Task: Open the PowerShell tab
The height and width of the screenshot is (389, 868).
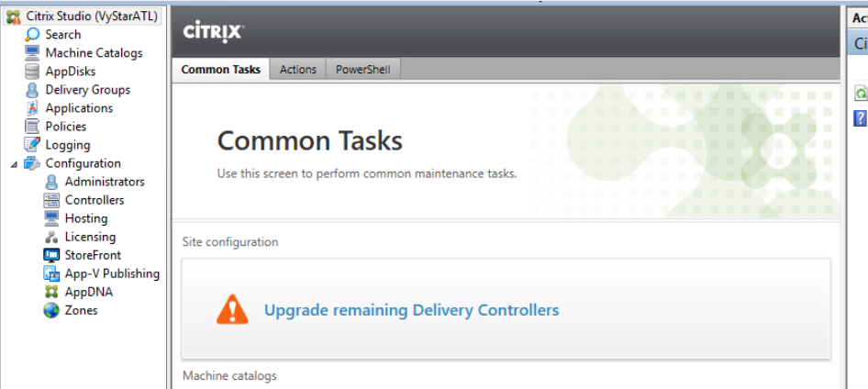Action: (363, 70)
